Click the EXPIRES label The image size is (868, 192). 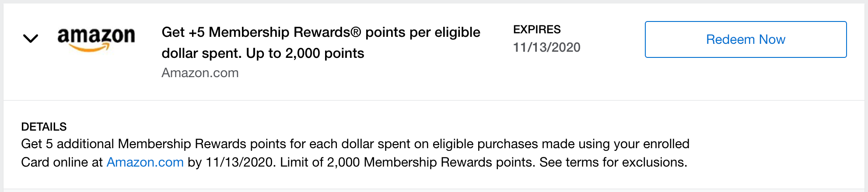(537, 29)
